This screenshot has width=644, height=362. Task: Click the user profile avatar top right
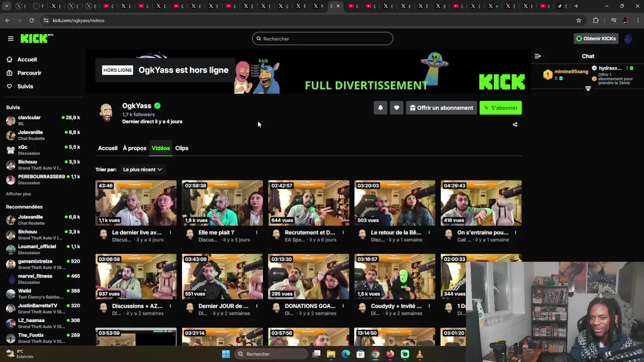(x=627, y=39)
